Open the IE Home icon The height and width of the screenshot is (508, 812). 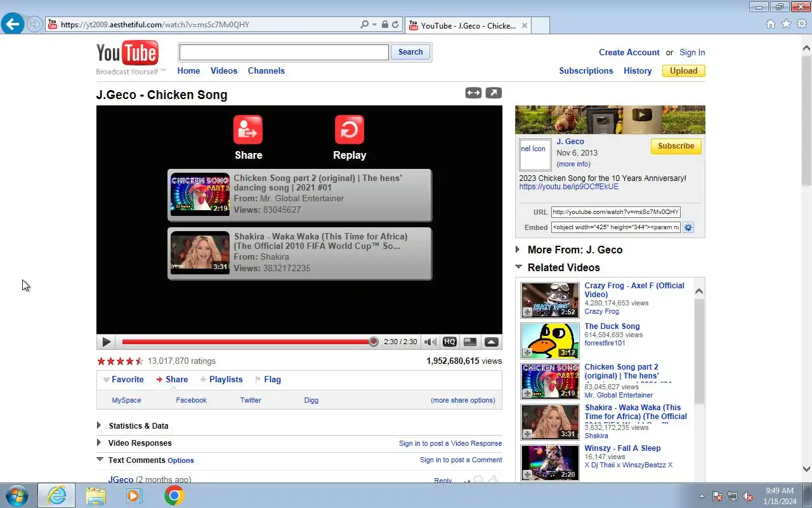tap(771, 24)
